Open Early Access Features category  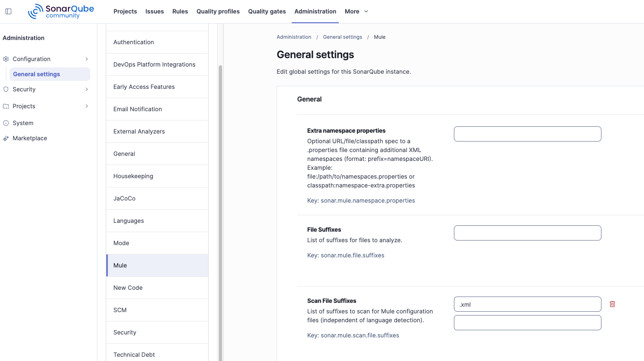tap(157, 87)
